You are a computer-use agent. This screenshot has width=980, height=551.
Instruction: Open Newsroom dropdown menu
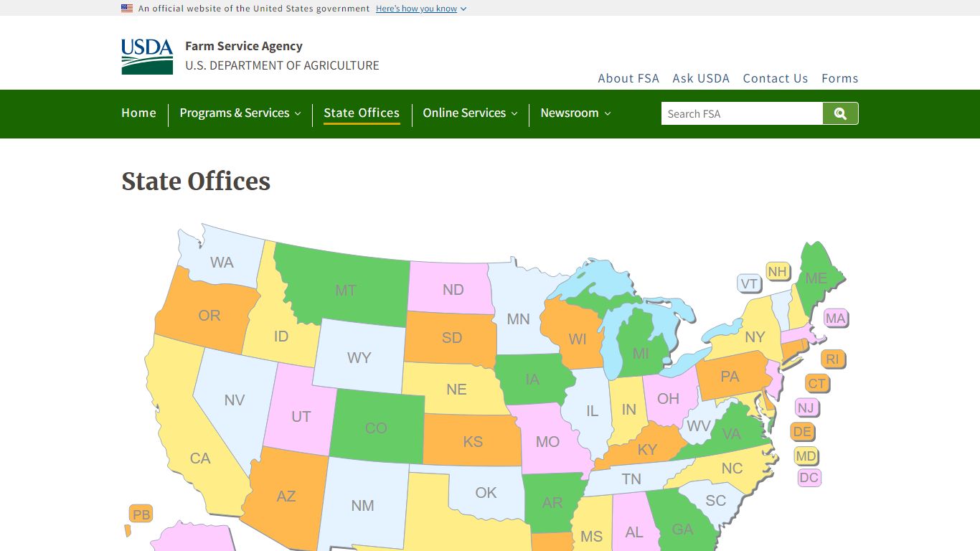click(x=575, y=113)
